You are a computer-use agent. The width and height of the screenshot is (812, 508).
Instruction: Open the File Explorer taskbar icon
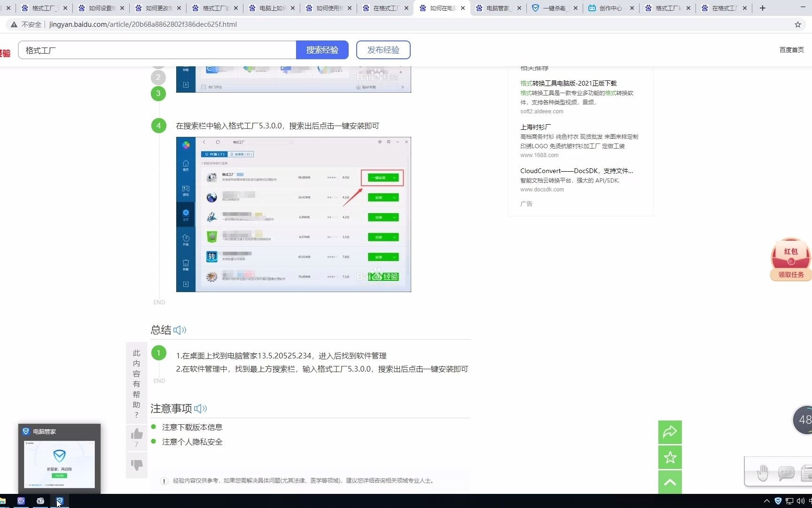(3, 501)
